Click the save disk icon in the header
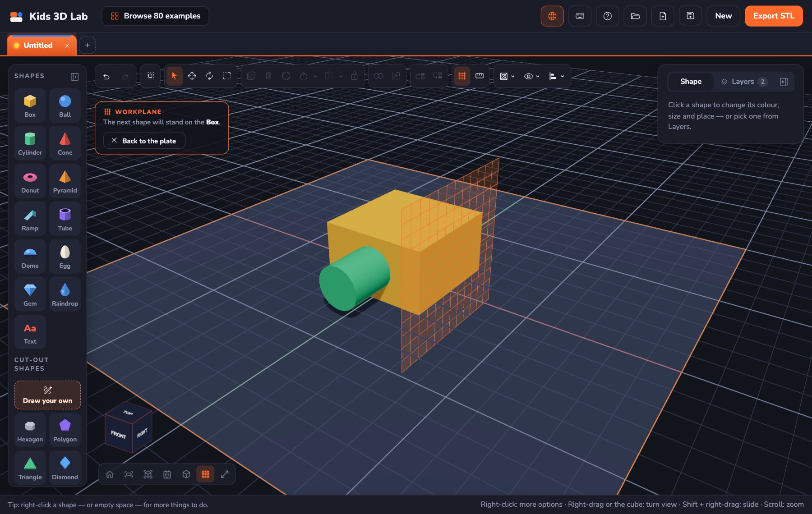This screenshot has width=812, height=514. [x=690, y=16]
